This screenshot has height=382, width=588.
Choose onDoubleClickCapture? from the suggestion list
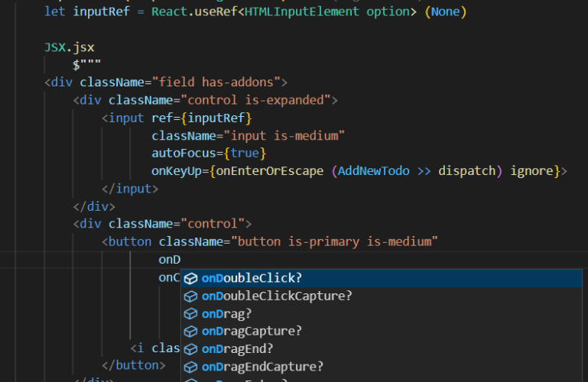pos(277,296)
